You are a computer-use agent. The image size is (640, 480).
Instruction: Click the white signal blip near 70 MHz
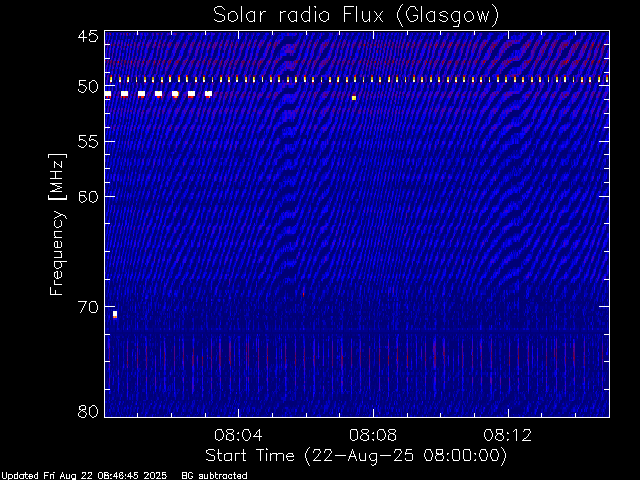click(115, 314)
